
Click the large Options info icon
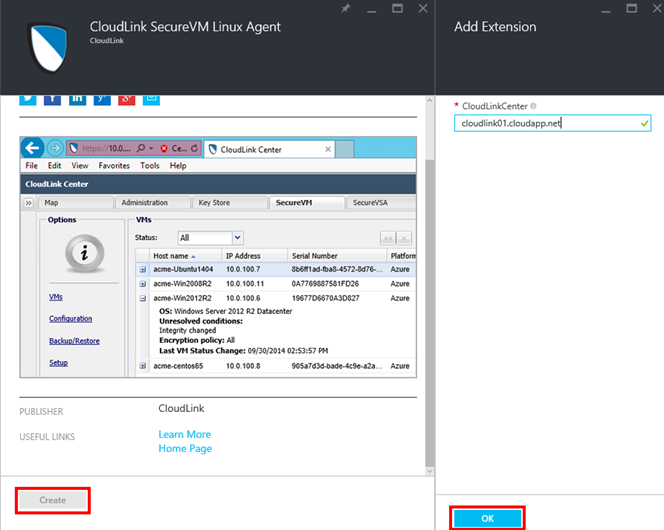coord(85,255)
